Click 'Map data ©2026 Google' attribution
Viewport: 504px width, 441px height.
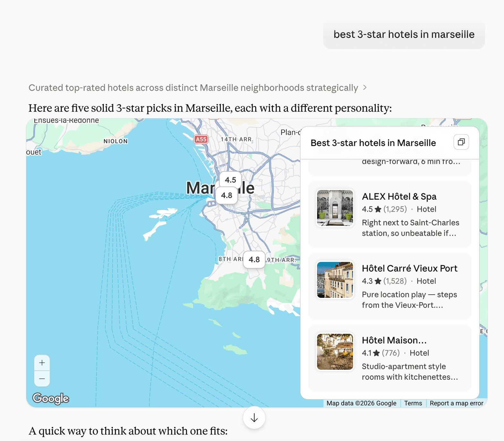(361, 403)
